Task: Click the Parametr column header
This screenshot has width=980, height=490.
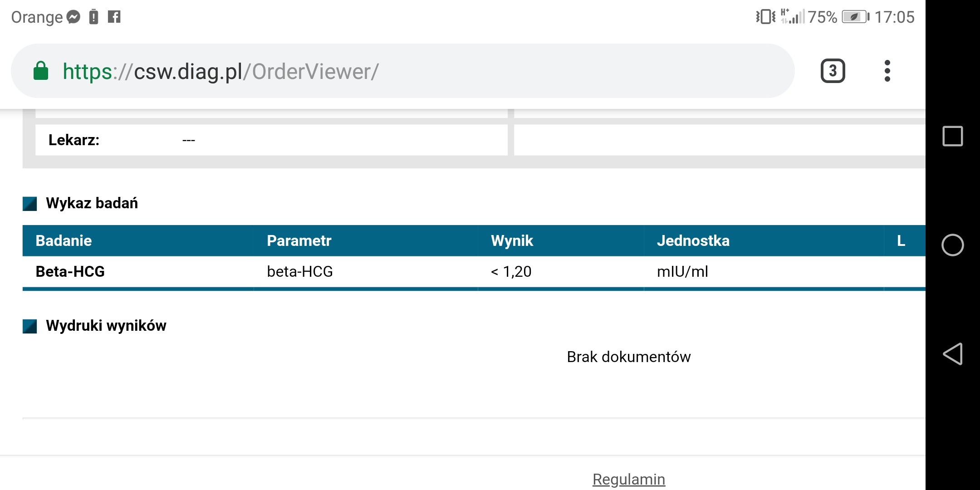Action: click(x=299, y=240)
